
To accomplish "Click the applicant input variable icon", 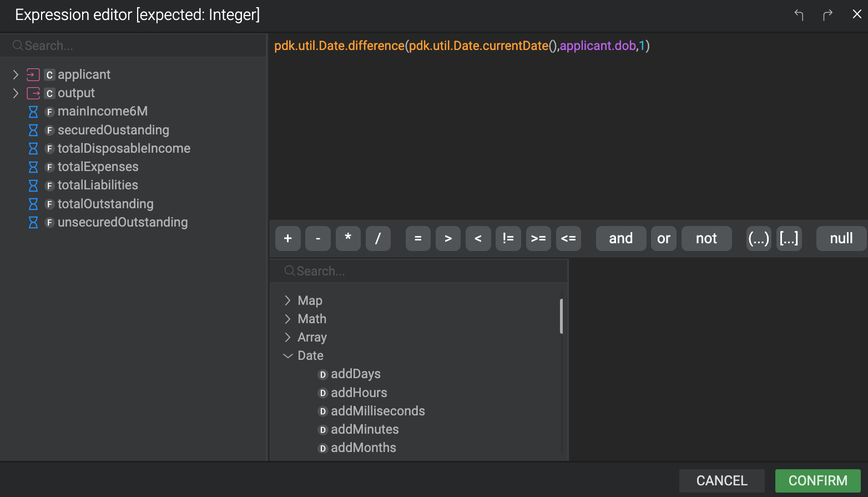I will 33,74.
